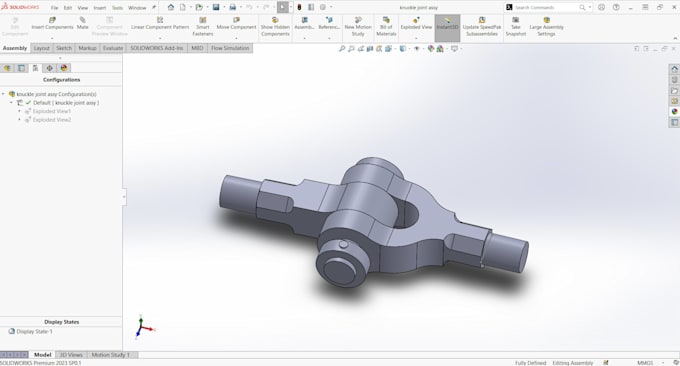Switch to the 3D Views bottom tab

71,355
